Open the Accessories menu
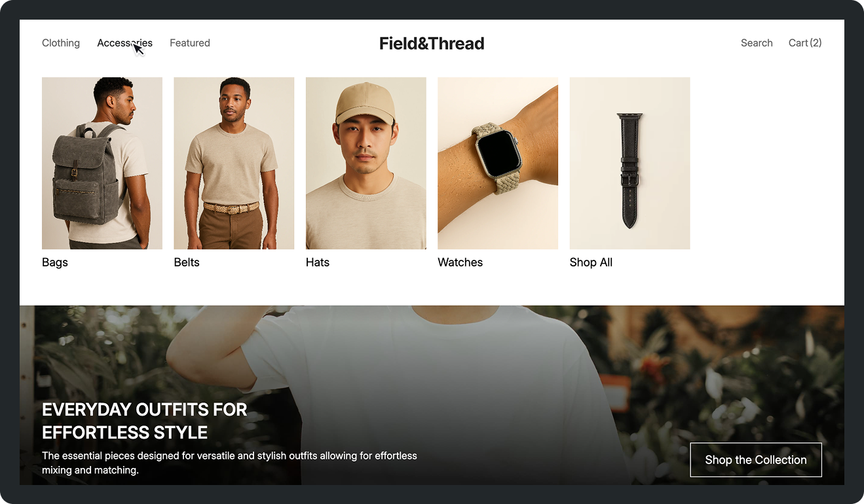The width and height of the screenshot is (864, 504). [x=124, y=43]
